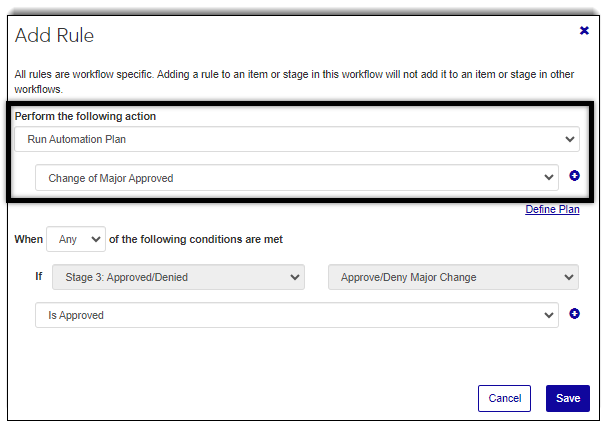This screenshot has height=421, width=608.
Task: Save the new rule
Action: [x=568, y=398]
